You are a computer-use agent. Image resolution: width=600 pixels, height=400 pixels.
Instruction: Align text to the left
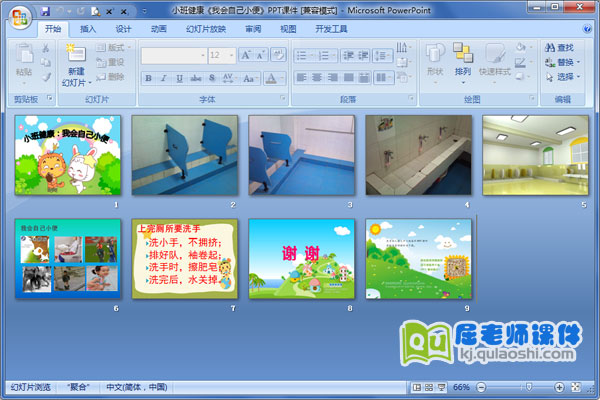(302, 78)
